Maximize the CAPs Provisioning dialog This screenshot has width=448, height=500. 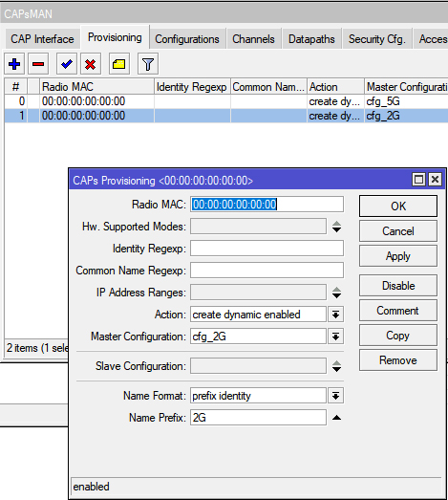[418, 180]
